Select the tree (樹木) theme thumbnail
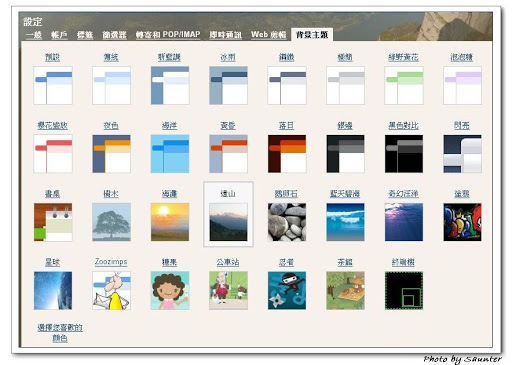 pos(111,222)
